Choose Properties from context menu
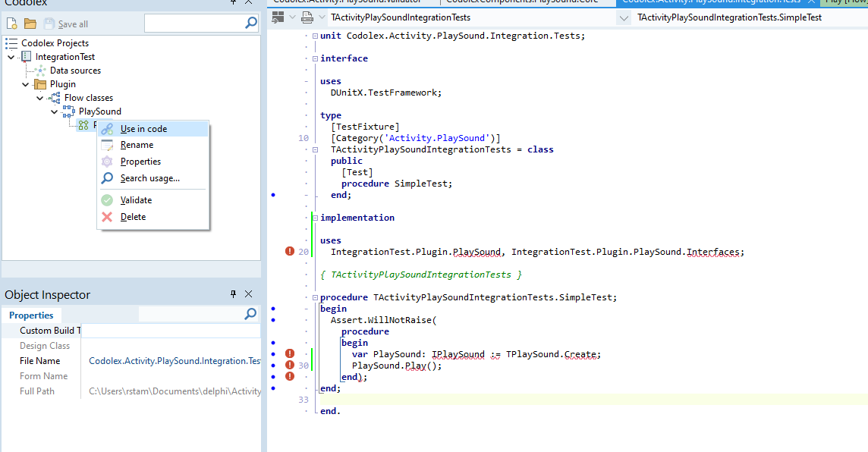 pyautogui.click(x=153, y=162)
